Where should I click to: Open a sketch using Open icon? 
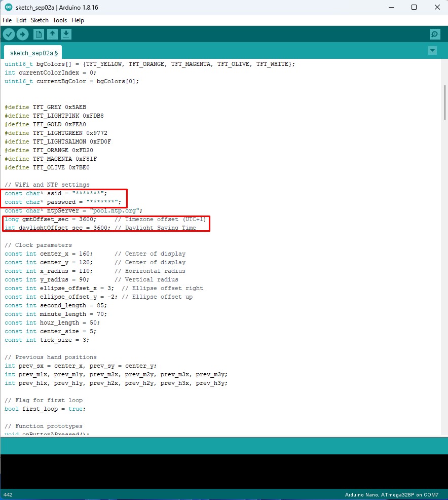click(x=52, y=34)
